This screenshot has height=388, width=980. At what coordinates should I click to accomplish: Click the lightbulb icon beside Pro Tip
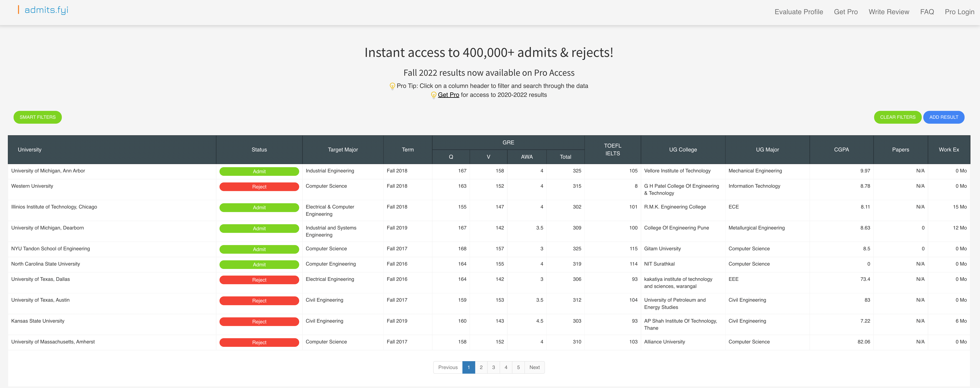(x=392, y=86)
